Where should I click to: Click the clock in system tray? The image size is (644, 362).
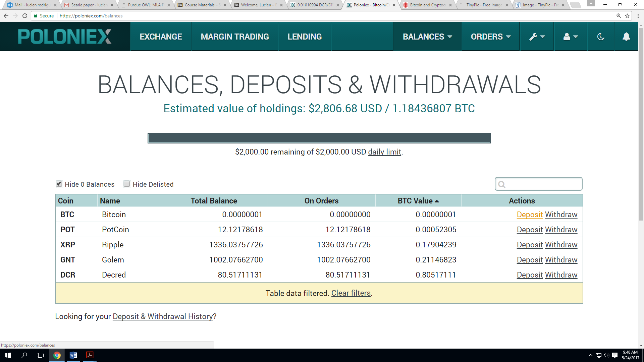click(631, 355)
